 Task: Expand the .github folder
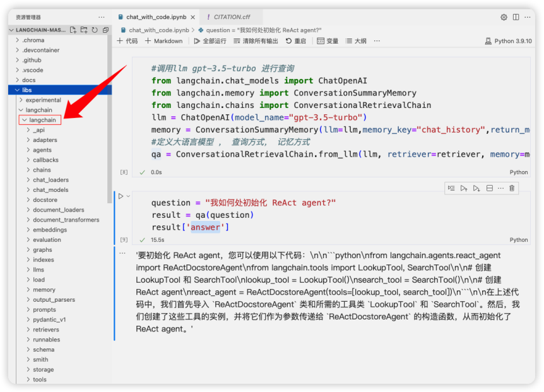(x=60, y=61)
